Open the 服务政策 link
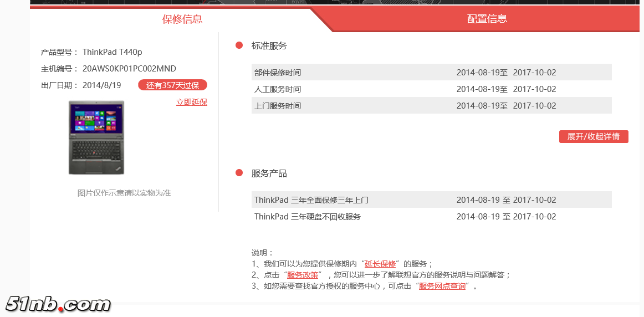 302,275
